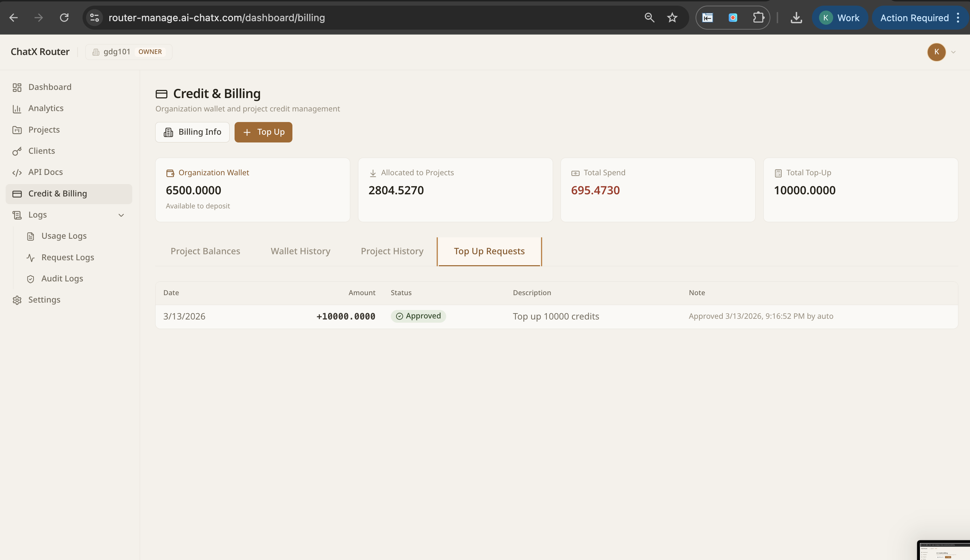970x560 pixels.
Task: Click the Top Up button
Action: (x=263, y=132)
